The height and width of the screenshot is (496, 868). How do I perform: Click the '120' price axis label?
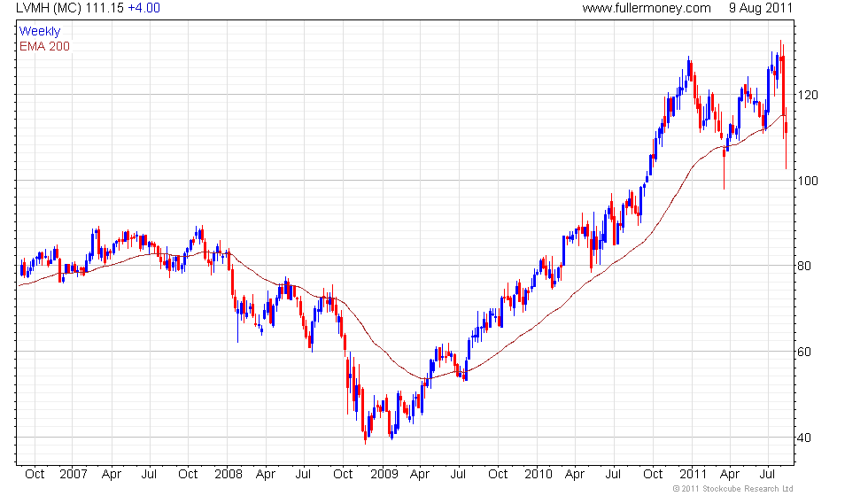(808, 96)
